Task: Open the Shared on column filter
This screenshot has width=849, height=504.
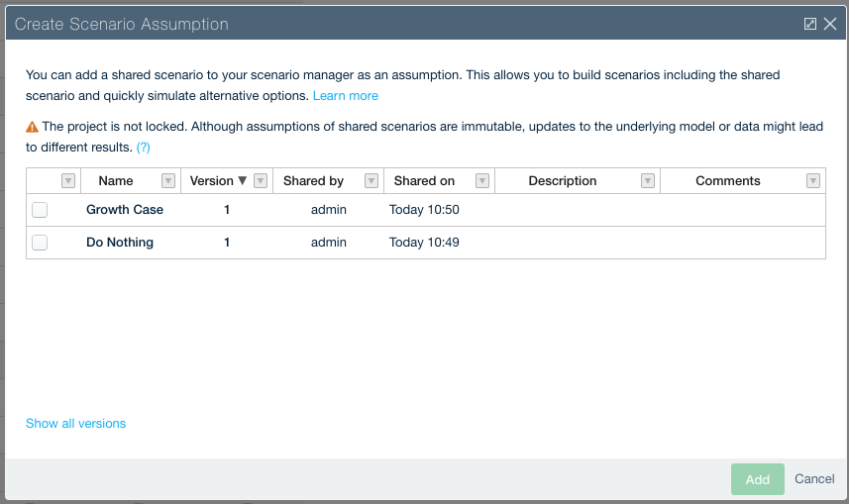Action: 482,181
